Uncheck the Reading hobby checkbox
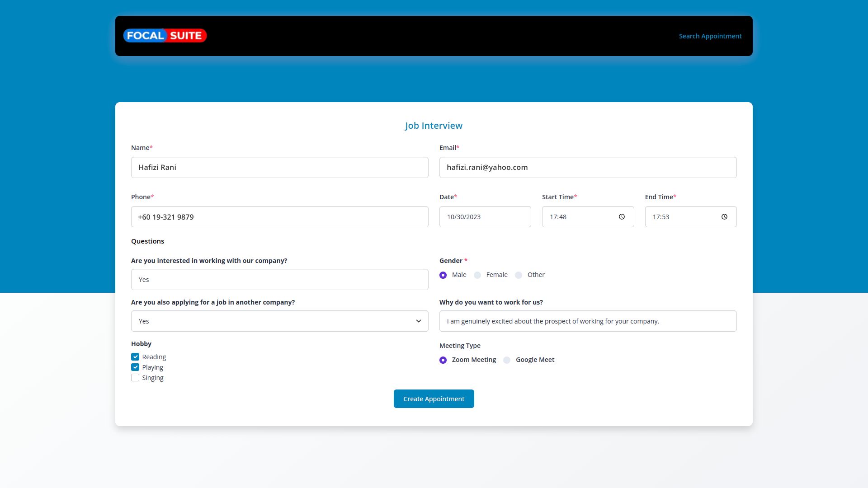This screenshot has height=488, width=868. (x=135, y=357)
